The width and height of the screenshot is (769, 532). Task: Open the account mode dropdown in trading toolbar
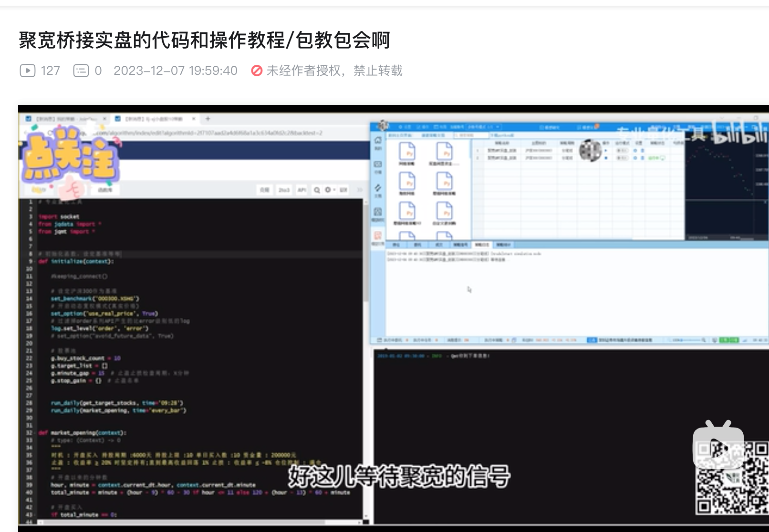click(x=484, y=127)
